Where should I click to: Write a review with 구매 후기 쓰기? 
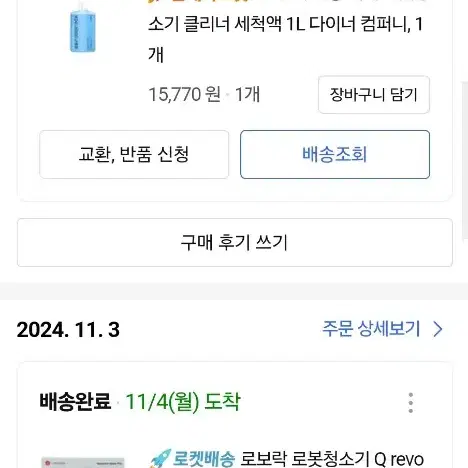click(235, 242)
